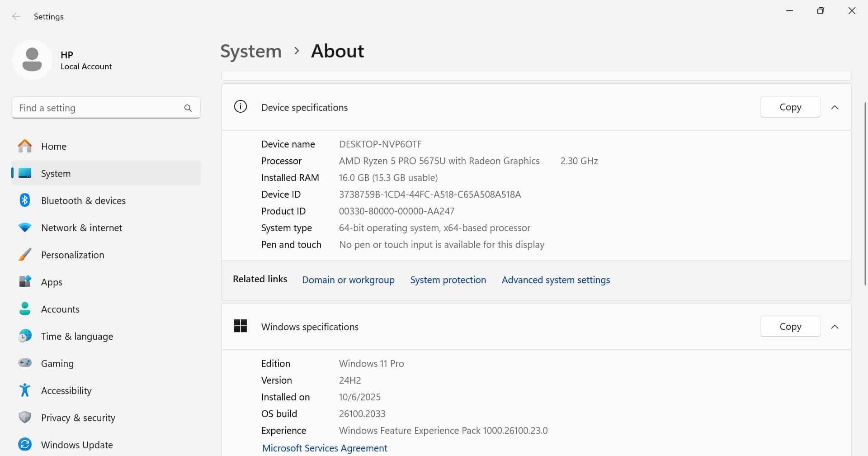Click edition value Windows 11 Pro
Viewport: 868px width, 456px height.
click(x=372, y=364)
